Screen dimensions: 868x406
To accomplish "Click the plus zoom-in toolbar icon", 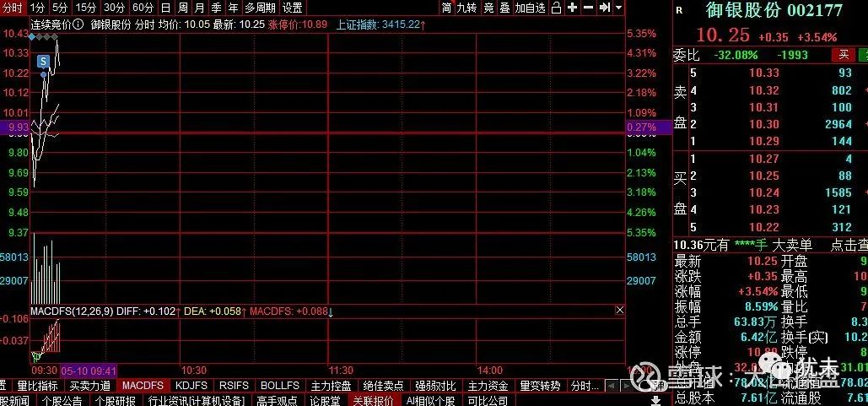I will point(573,8).
